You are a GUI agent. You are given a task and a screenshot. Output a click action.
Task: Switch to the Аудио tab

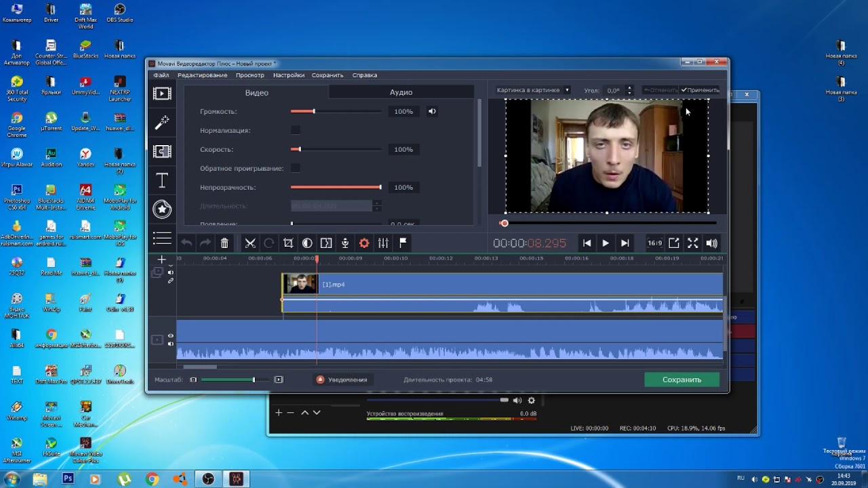pyautogui.click(x=401, y=92)
